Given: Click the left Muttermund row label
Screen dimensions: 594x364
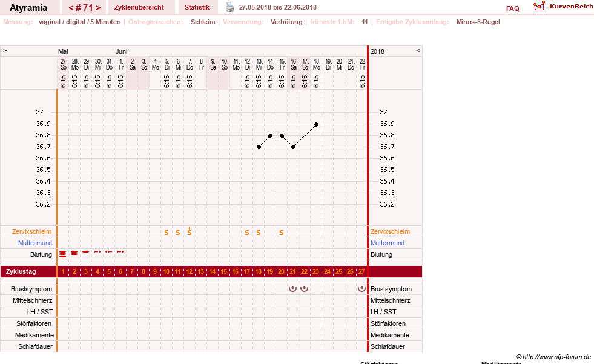Looking at the screenshot, I should (35, 243).
